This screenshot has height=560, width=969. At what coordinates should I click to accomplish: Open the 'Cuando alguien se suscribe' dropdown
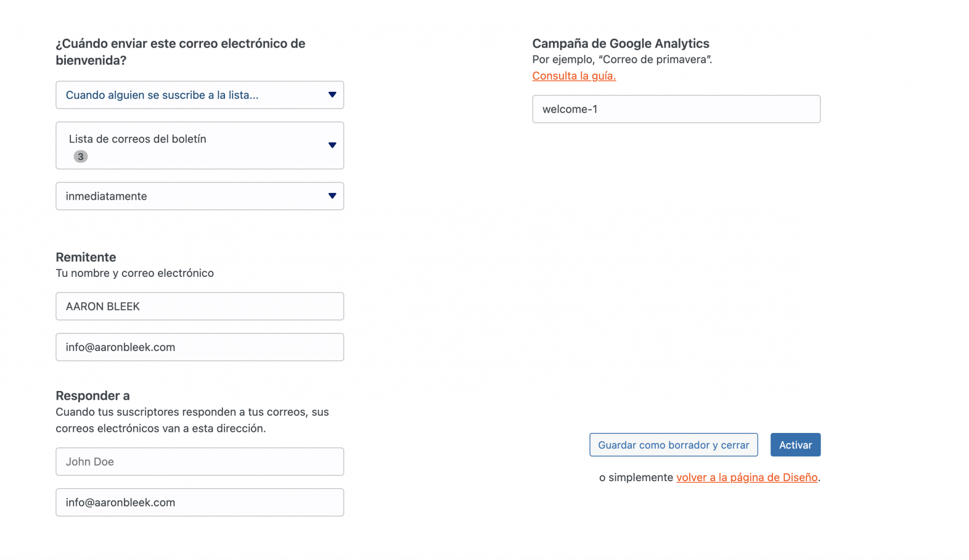pos(200,95)
